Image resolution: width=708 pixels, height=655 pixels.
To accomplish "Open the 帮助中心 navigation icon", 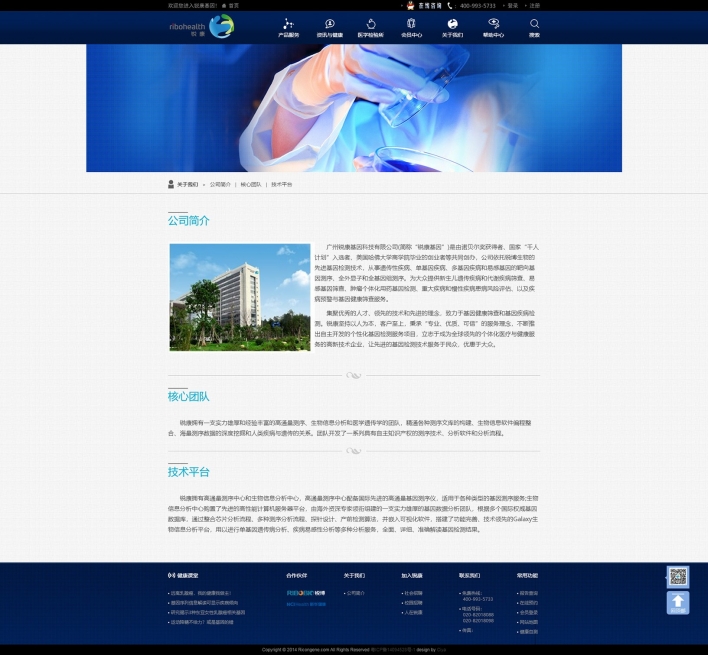I will (x=493, y=27).
